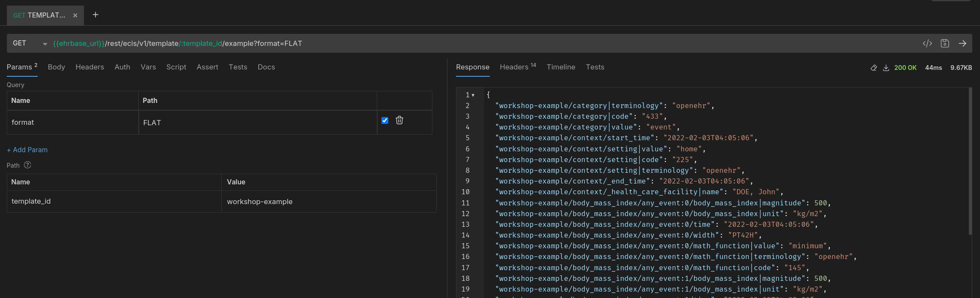Click the generate code icon

coord(927,43)
